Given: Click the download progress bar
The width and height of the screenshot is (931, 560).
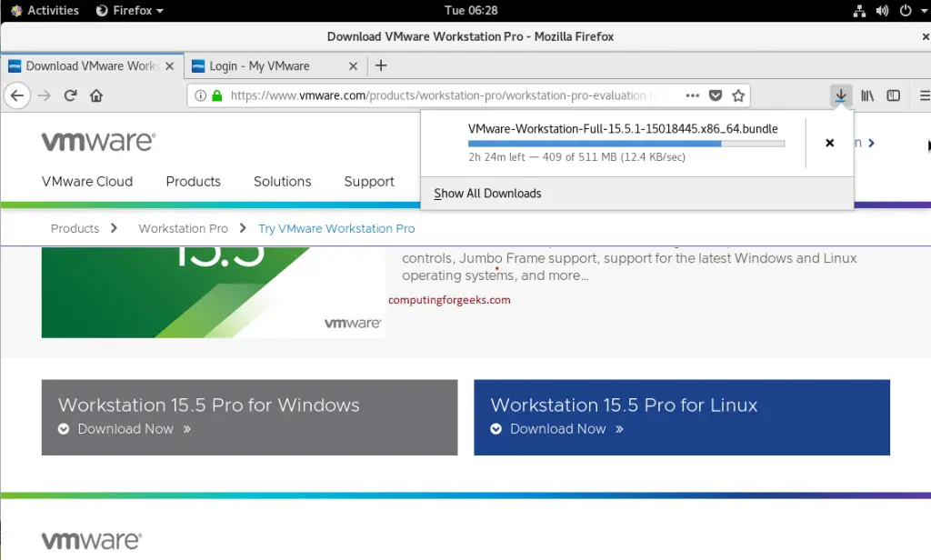Looking at the screenshot, I should (626, 144).
